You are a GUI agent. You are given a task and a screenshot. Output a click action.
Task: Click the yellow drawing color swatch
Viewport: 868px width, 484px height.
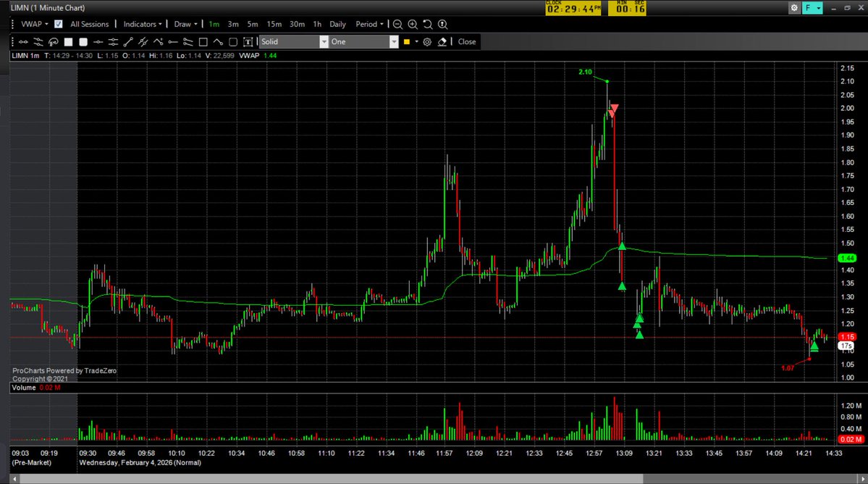[407, 42]
